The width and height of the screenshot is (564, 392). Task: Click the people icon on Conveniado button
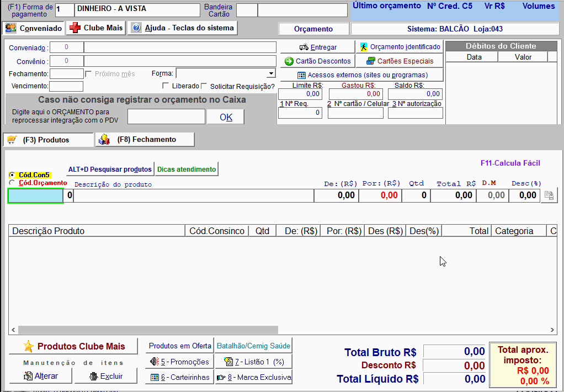point(11,28)
